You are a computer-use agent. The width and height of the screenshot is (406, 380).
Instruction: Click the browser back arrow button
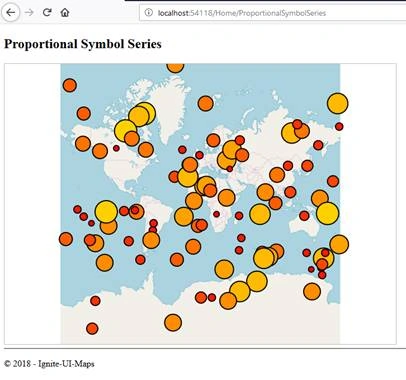[x=11, y=13]
